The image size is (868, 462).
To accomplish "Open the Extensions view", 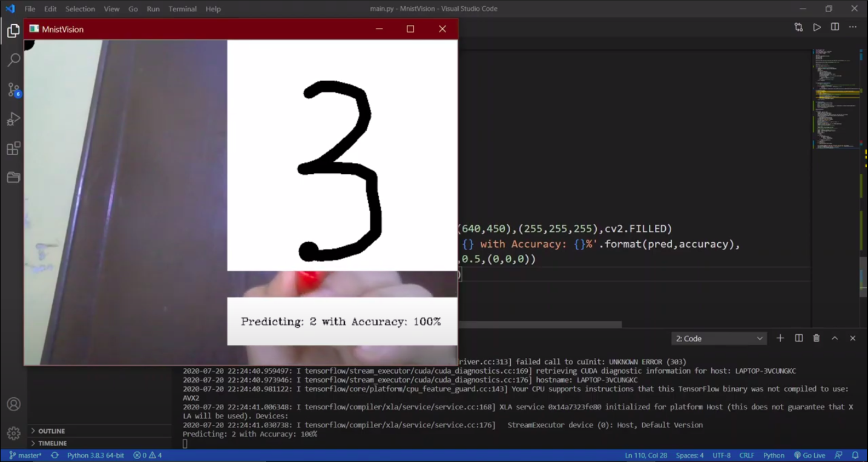I will coord(13,148).
